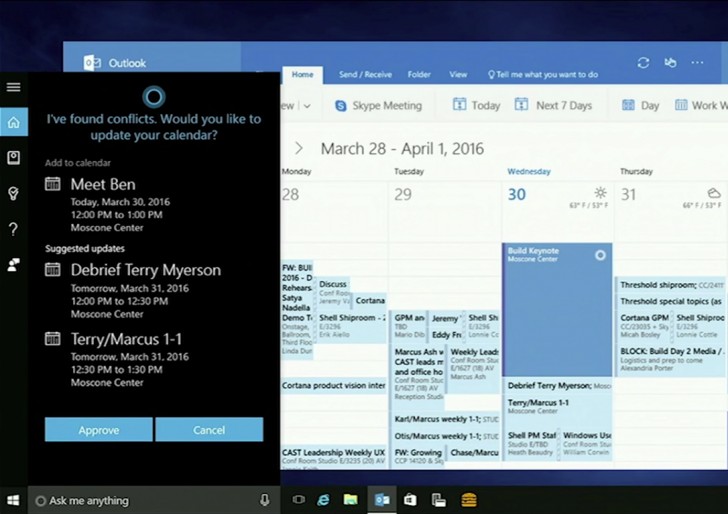Click the Skype Meeting button

tap(378, 105)
